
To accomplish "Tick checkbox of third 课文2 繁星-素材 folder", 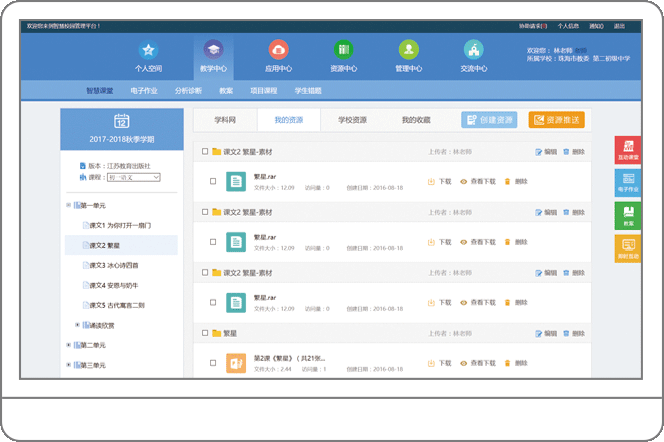I will [x=205, y=272].
